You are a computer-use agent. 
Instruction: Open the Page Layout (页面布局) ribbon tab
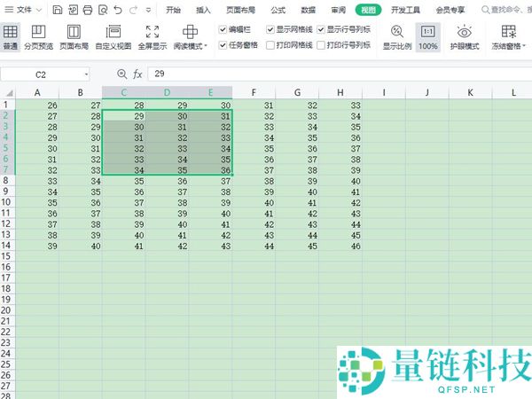pos(240,10)
